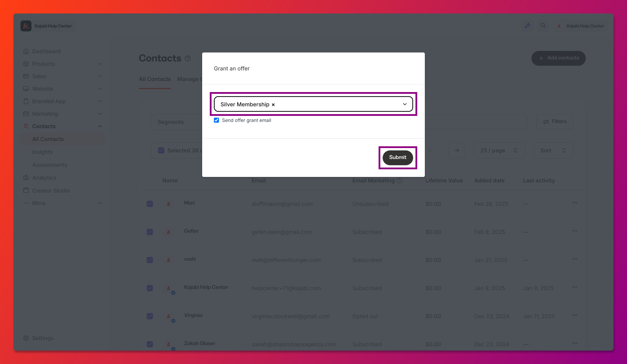627x364 pixels.
Task: Expand the More sidebar menu
Action: tap(100, 203)
